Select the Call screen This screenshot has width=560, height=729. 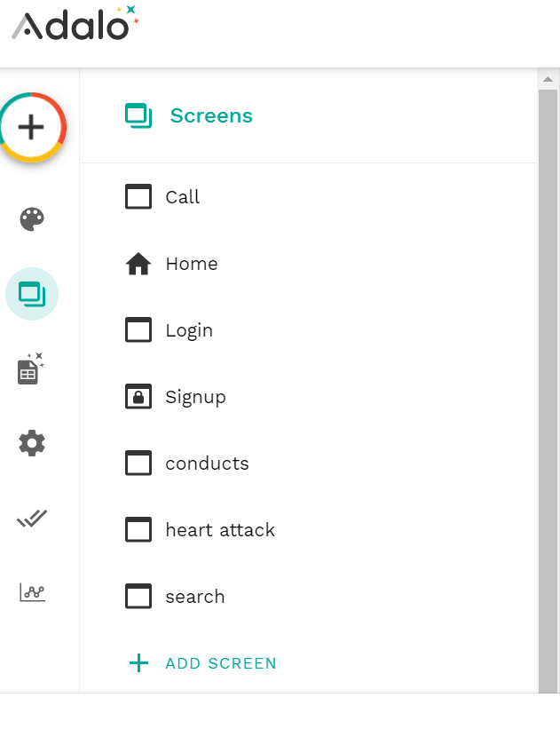[308, 196]
